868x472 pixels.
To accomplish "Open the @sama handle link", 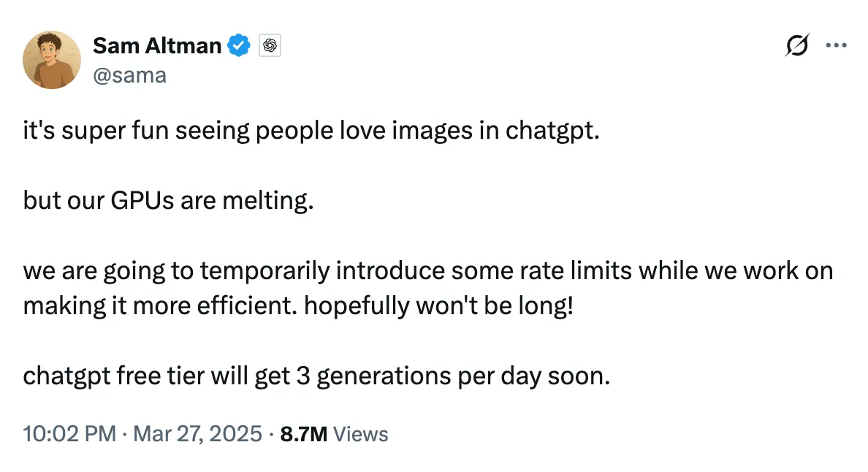I will pyautogui.click(x=129, y=74).
